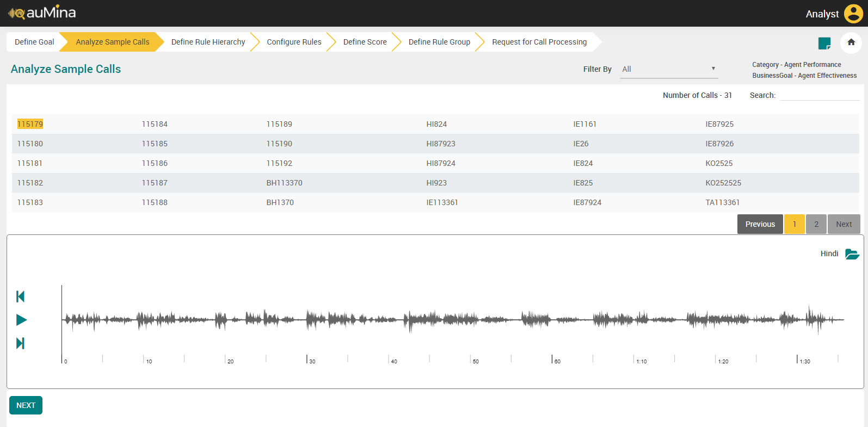
Task: Select call 115187
Action: point(155,183)
